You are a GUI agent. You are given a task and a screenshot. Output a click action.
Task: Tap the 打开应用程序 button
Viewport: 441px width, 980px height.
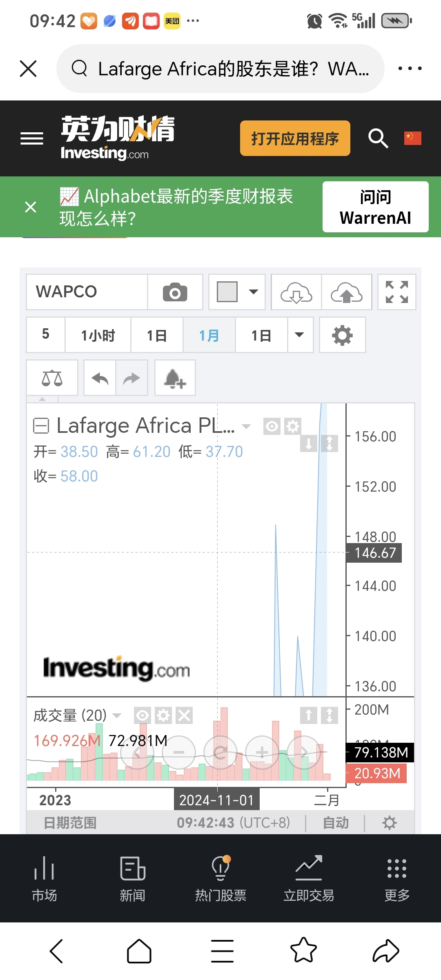point(295,138)
